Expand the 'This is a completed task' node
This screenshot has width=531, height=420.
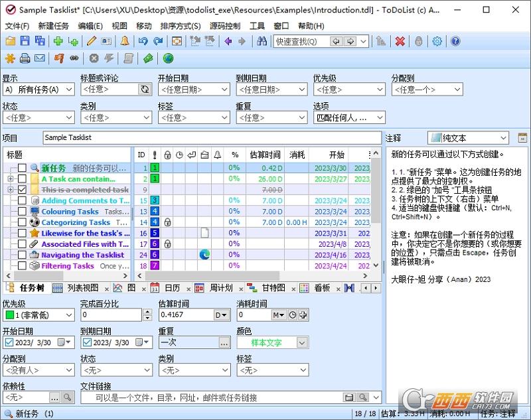click(x=11, y=190)
